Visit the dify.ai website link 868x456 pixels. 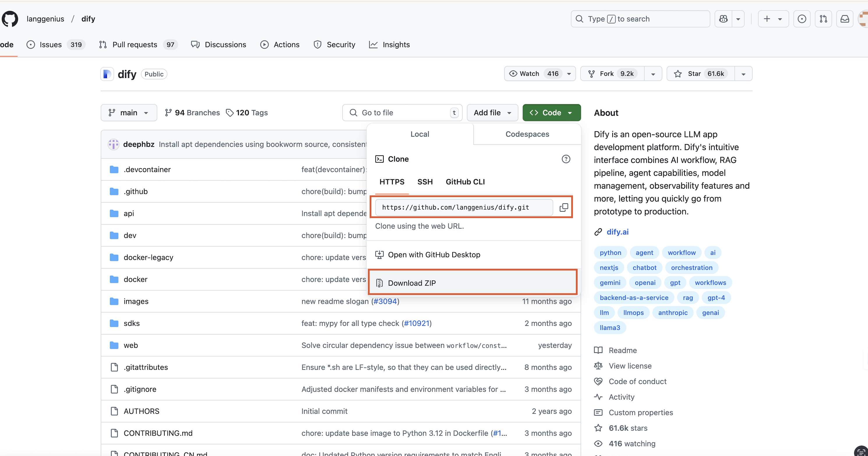click(617, 232)
